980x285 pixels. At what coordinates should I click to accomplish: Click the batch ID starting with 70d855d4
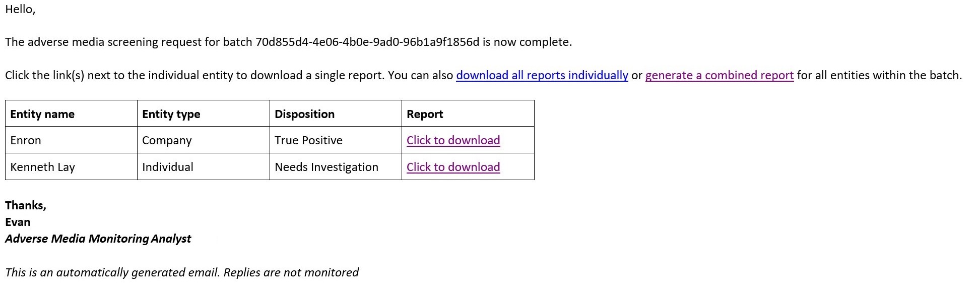367,42
